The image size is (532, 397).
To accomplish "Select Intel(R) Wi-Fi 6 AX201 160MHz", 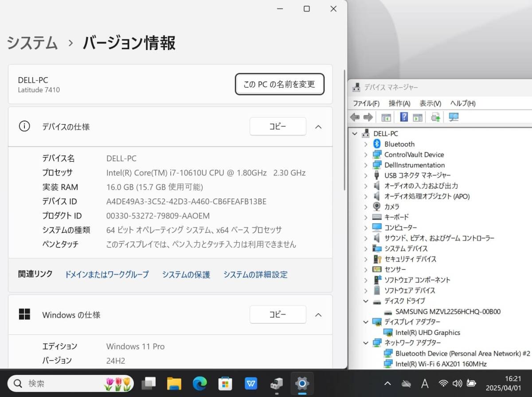I will [x=441, y=364].
